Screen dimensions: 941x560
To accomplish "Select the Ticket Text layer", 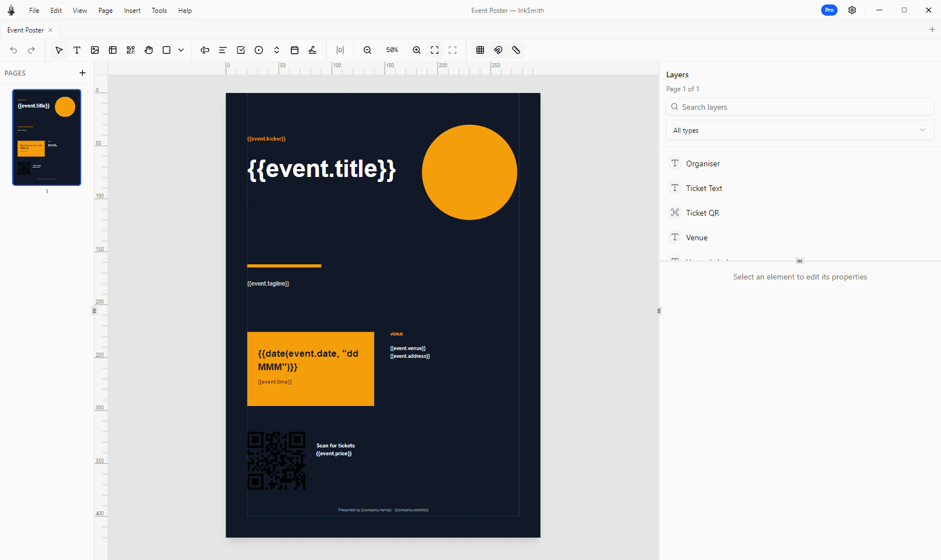I will 800,188.
